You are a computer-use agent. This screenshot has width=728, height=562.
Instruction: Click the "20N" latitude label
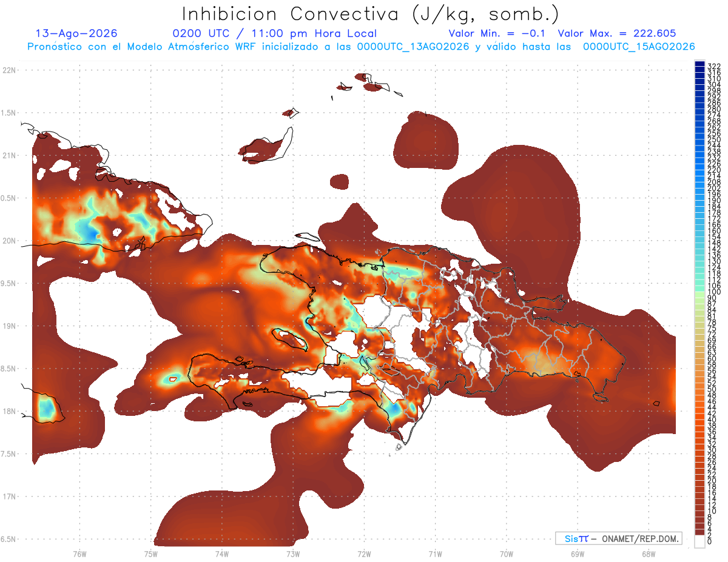(8, 241)
